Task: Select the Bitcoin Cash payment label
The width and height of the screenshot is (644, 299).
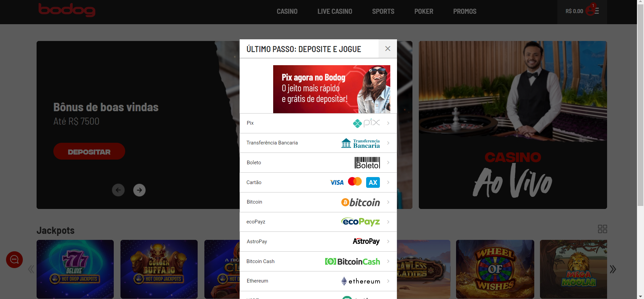Action: pos(260,261)
